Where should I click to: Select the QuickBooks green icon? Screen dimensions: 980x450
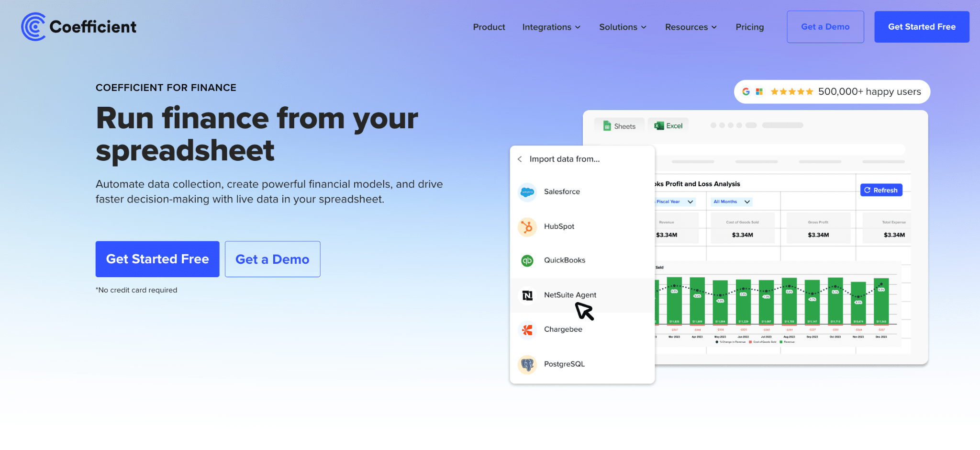[x=527, y=260]
